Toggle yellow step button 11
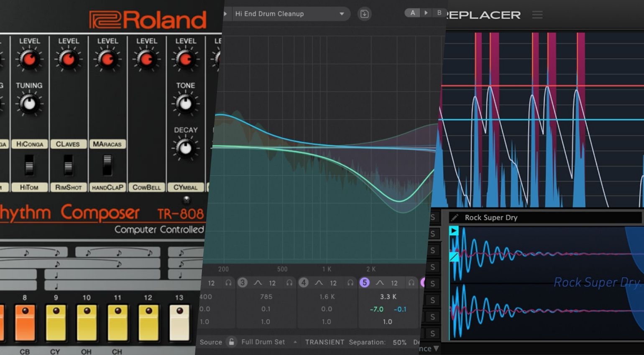This screenshot has width=644, height=355. click(x=118, y=322)
